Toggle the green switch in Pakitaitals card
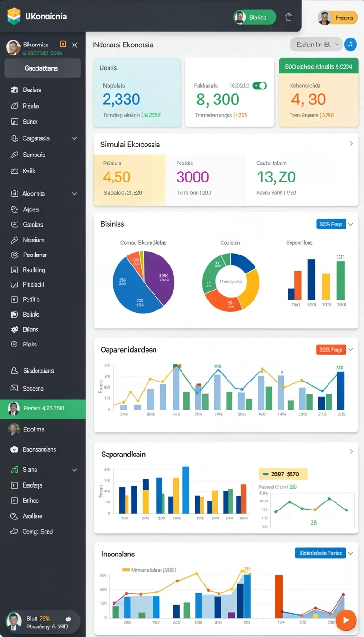The width and height of the screenshot is (364, 637). pyautogui.click(x=260, y=86)
